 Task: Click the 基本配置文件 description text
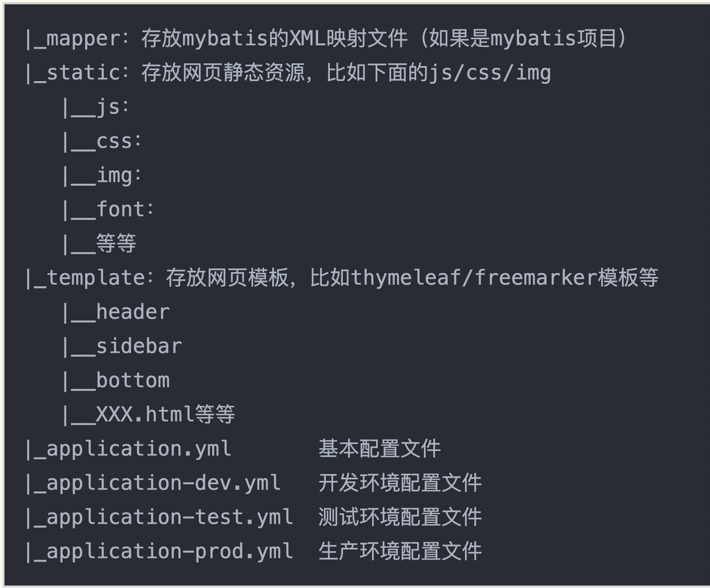tap(379, 449)
